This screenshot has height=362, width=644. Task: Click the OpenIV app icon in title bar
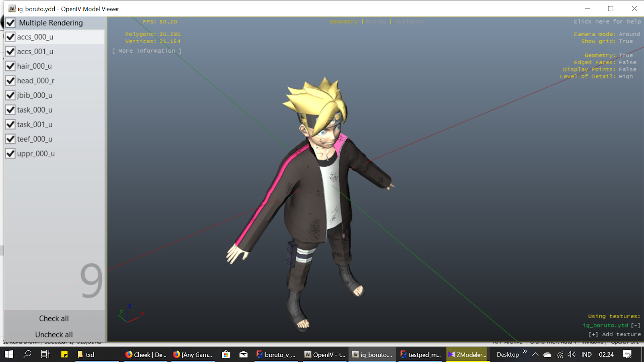coord(12,8)
